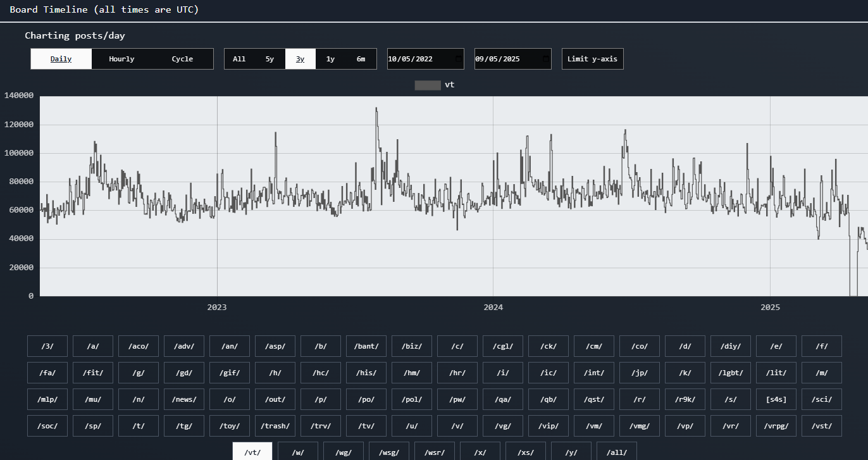Select the 5y time range
868x460 pixels.
click(270, 59)
